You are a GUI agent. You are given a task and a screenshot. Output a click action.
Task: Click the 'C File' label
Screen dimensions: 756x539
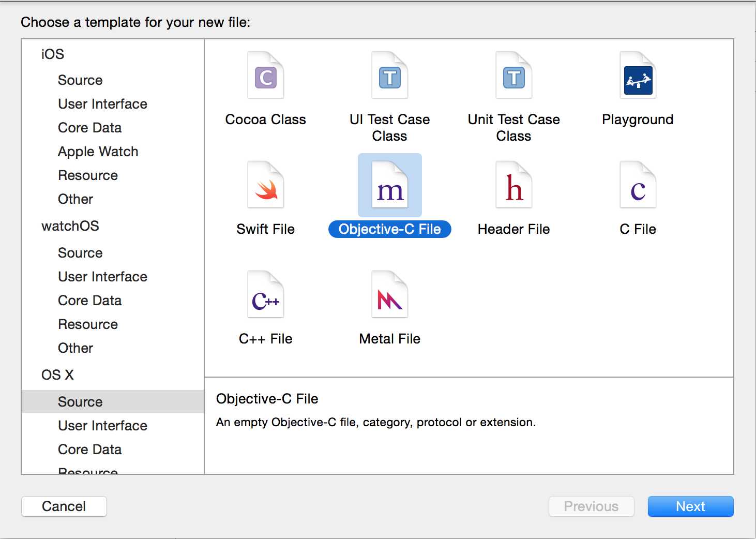[x=638, y=229]
